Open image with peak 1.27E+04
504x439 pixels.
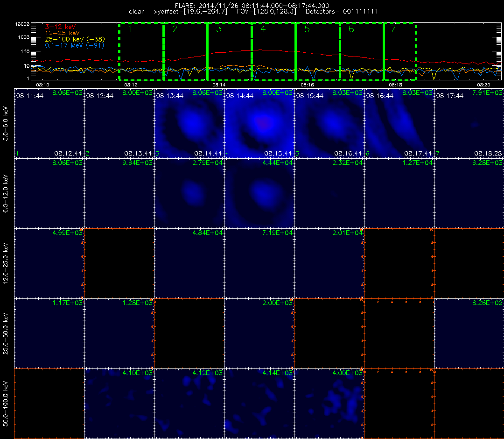(399, 193)
